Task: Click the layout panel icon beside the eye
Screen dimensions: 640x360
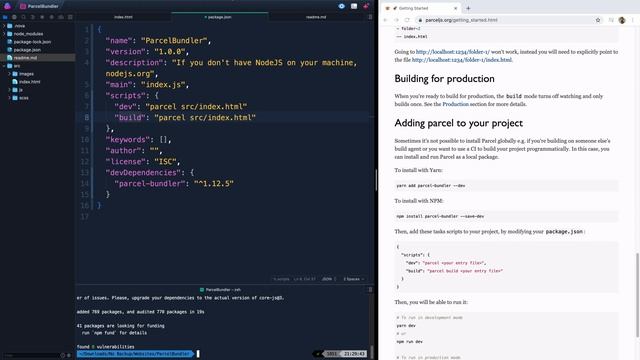Action: point(354,6)
